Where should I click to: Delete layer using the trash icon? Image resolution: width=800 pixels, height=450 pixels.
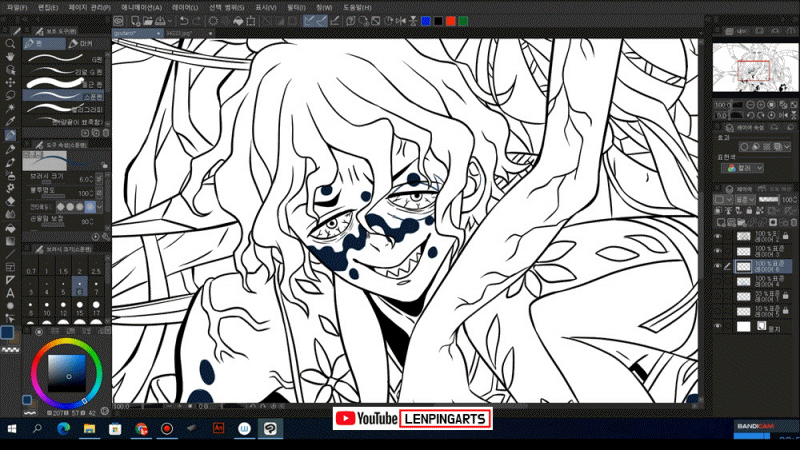794,222
